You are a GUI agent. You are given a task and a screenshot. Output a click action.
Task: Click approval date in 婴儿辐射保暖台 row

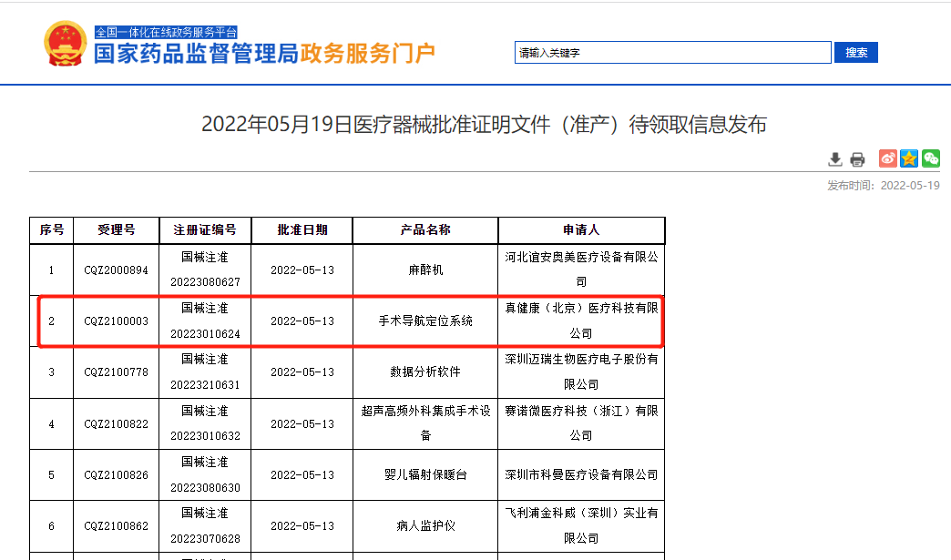302,475
